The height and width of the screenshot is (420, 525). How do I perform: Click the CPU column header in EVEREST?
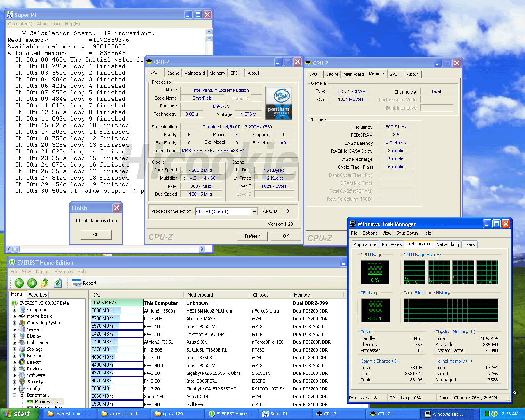pyautogui.click(x=137, y=295)
